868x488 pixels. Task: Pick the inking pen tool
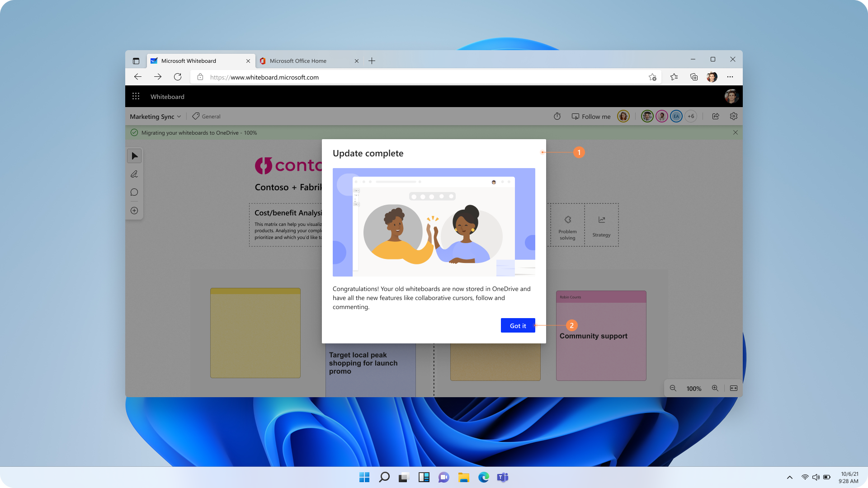coord(134,174)
